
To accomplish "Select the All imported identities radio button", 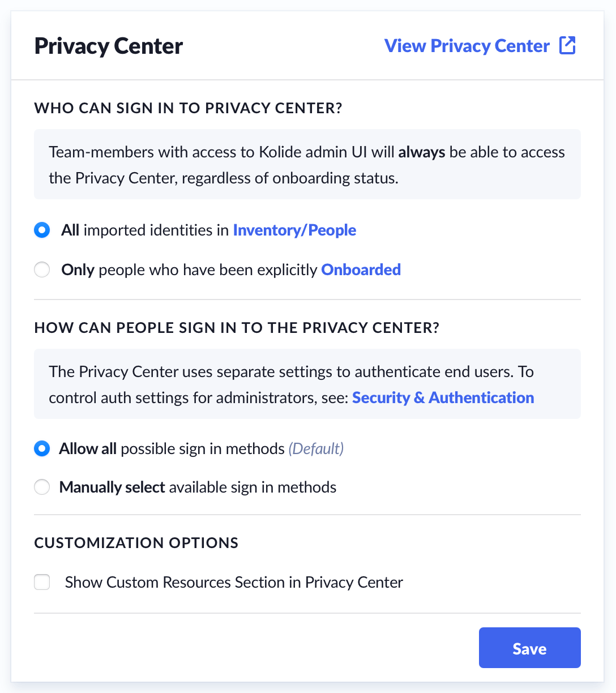I will 42,230.
